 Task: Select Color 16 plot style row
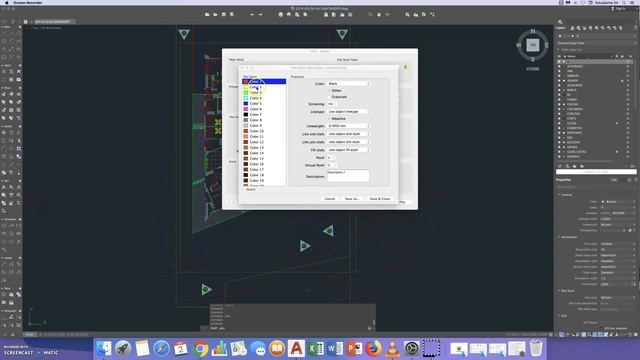264,164
